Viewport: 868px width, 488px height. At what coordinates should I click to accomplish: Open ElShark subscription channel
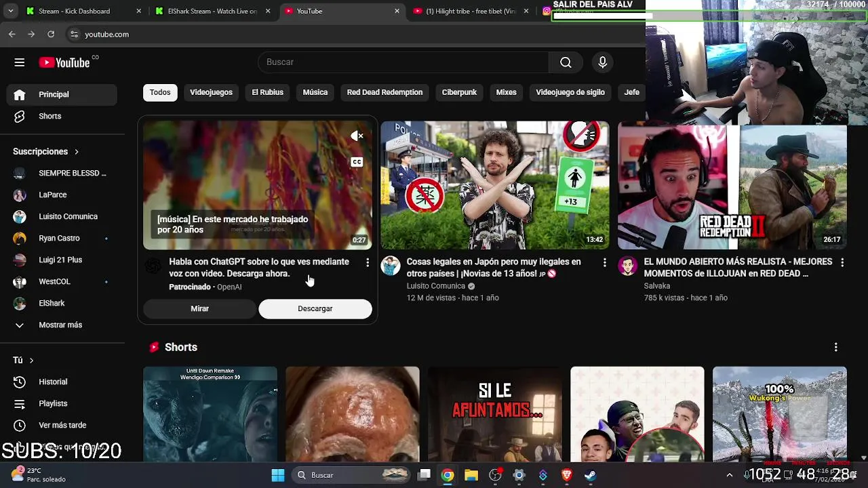(x=62, y=303)
